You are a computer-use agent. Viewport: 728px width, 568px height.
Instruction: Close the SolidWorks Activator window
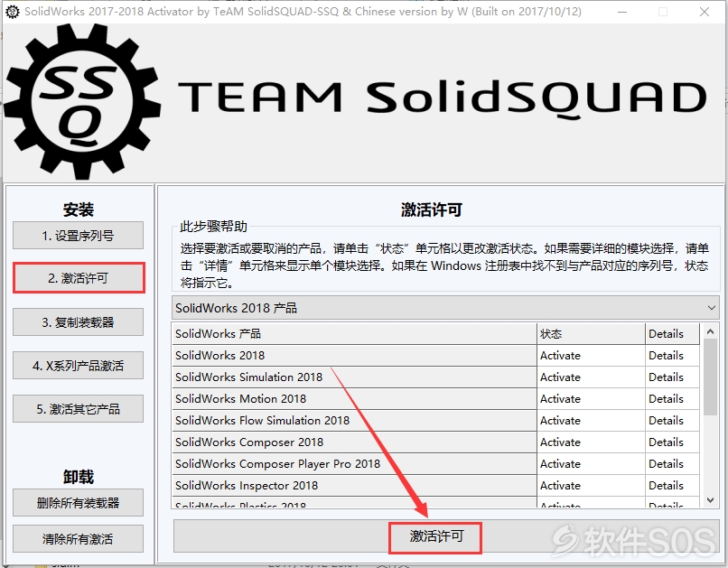(x=704, y=12)
